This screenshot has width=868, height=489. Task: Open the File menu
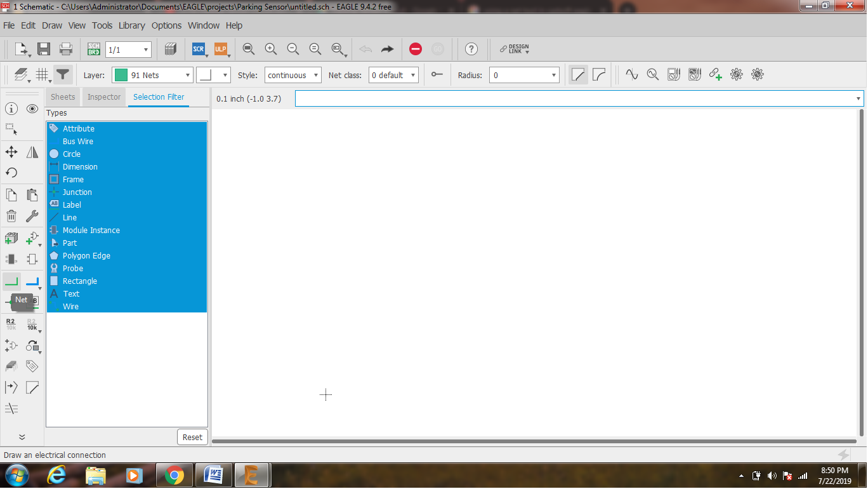tap(9, 25)
